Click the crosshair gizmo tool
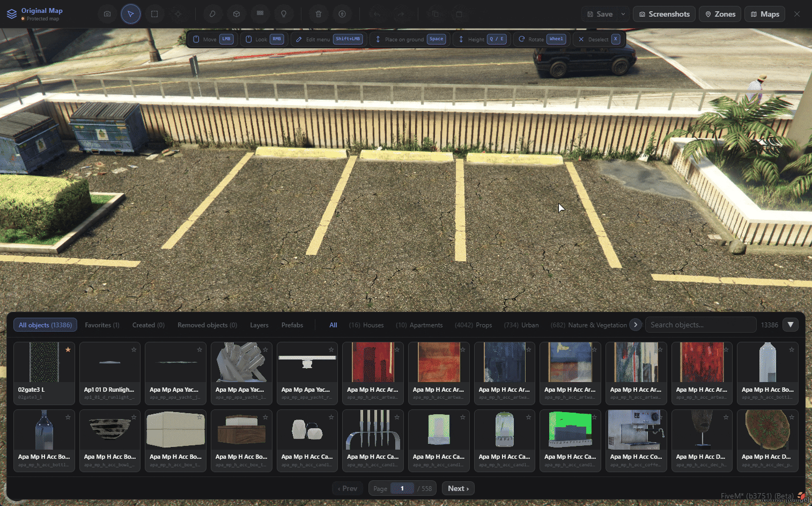The height and width of the screenshot is (506, 812). 178,14
